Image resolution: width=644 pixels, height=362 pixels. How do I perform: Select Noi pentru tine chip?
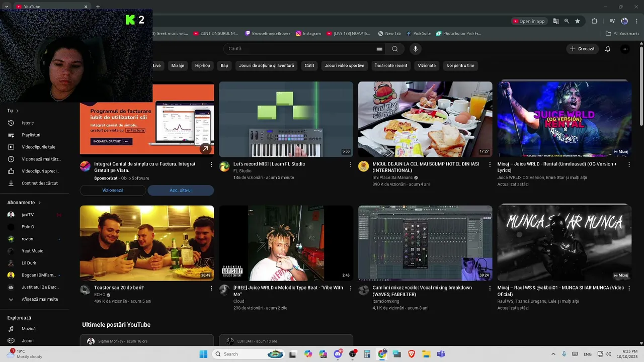tap(460, 65)
